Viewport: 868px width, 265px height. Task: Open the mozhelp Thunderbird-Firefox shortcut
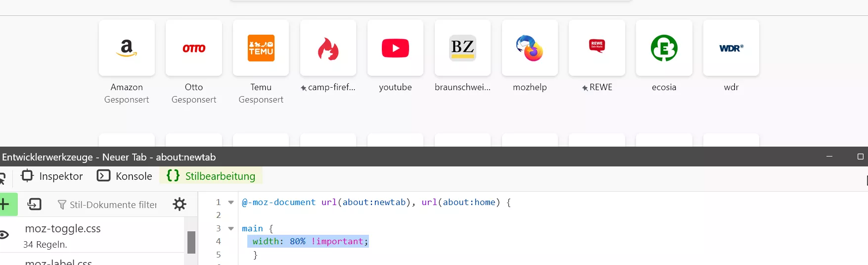[530, 48]
